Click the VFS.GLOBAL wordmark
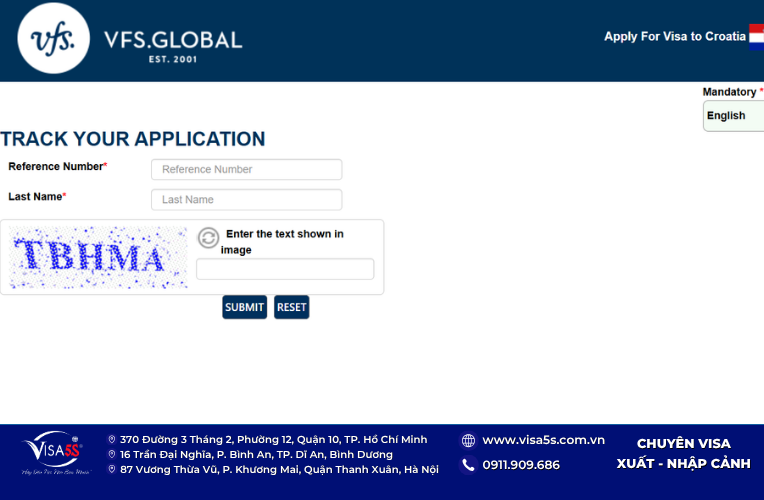 pyautogui.click(x=173, y=40)
